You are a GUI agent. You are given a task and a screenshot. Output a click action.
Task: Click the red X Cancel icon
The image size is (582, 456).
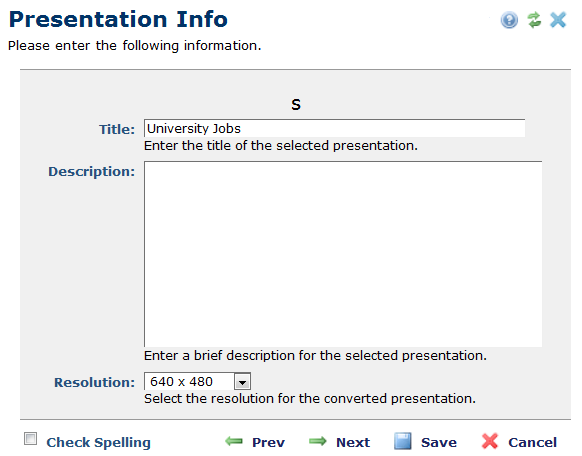[x=490, y=441]
